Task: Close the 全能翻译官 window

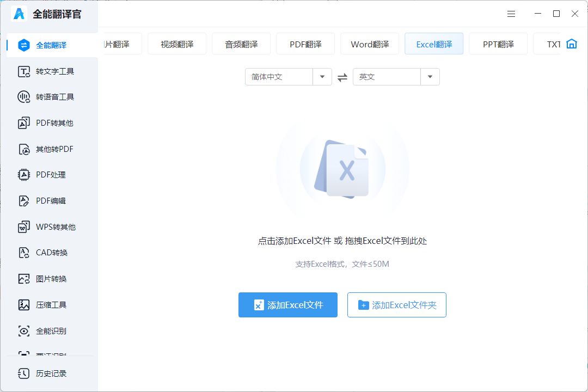Action: point(575,14)
